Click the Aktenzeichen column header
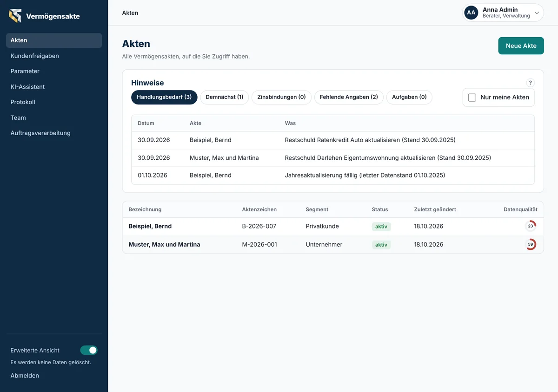Viewport: 558px width, 392px height. click(259, 209)
